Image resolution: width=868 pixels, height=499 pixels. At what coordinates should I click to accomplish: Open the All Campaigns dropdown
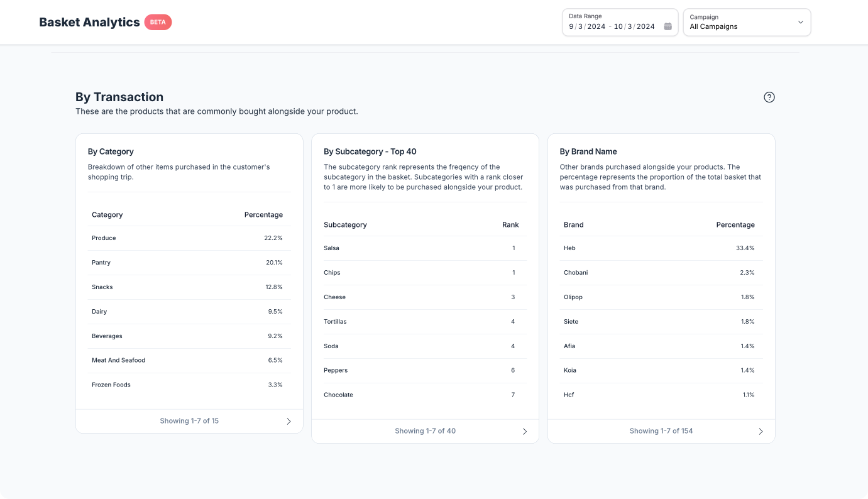coord(747,22)
